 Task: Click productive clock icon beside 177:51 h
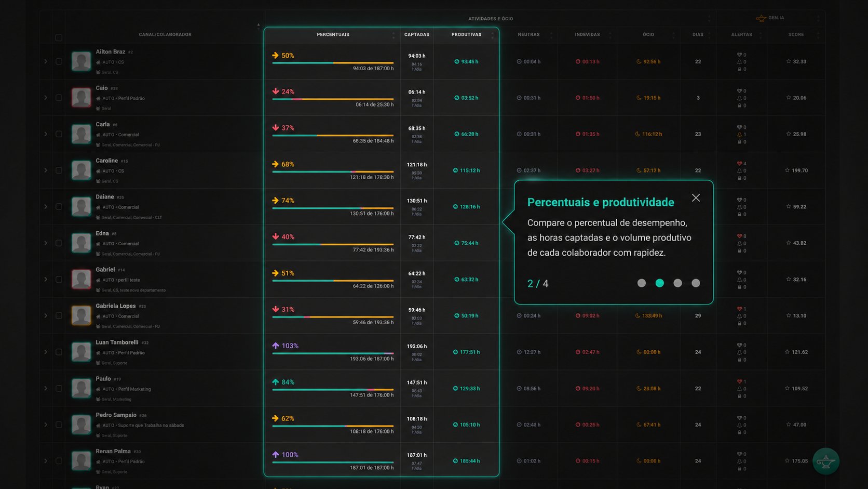[x=455, y=352]
